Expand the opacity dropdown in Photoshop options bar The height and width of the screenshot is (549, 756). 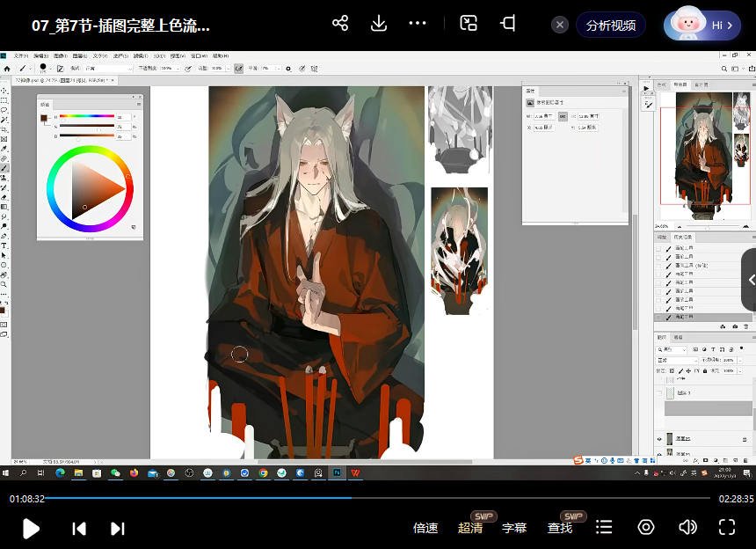[x=178, y=69]
